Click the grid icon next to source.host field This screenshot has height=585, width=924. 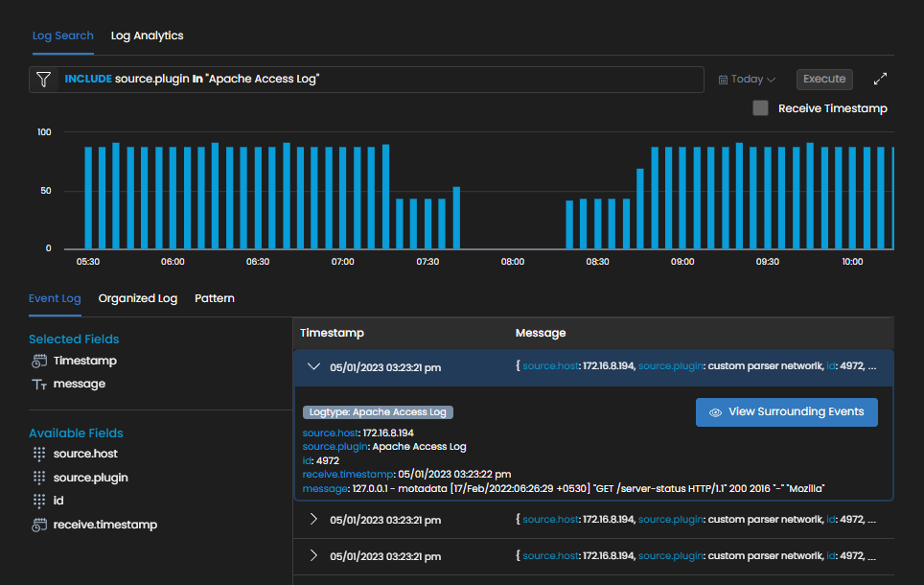click(39, 454)
